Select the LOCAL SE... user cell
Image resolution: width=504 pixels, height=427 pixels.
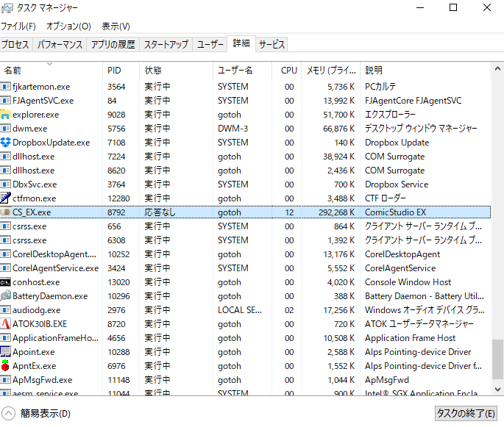[240, 310]
